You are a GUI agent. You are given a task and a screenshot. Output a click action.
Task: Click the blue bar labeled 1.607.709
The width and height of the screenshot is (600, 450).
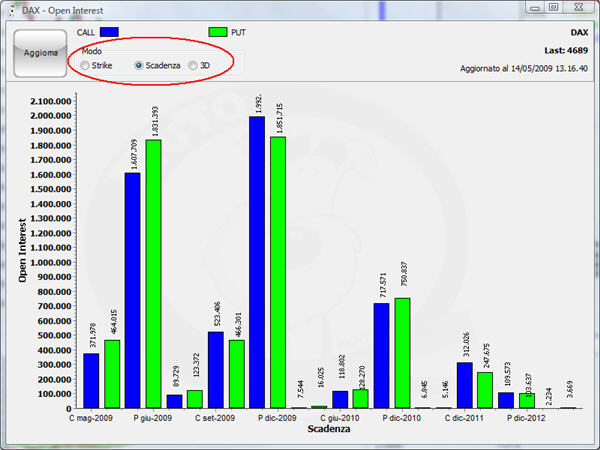[x=132, y=290]
